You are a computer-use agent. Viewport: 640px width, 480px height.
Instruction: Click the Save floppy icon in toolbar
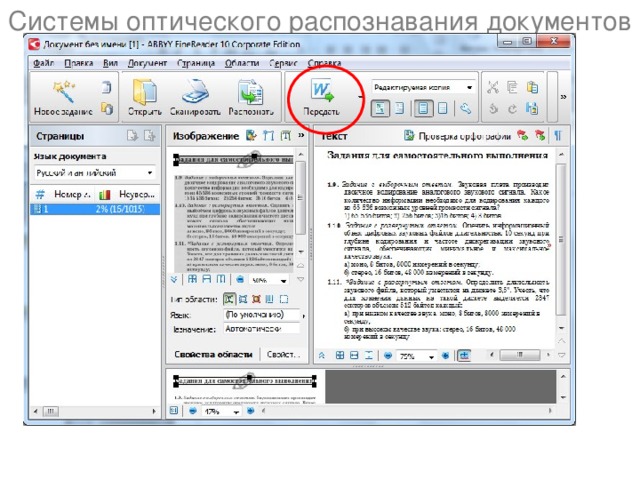pos(532,109)
